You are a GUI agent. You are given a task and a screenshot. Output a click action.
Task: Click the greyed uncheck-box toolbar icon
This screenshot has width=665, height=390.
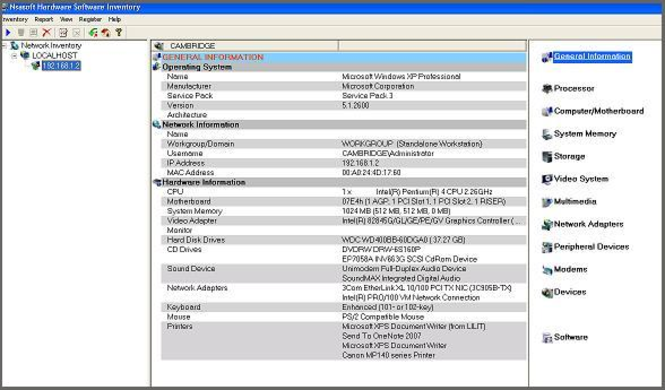(76, 32)
